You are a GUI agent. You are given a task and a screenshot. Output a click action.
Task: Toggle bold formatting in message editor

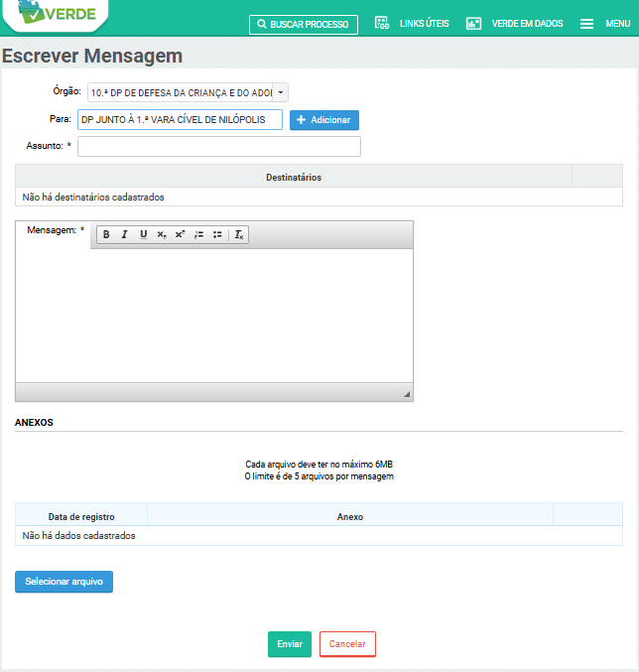pos(106,234)
